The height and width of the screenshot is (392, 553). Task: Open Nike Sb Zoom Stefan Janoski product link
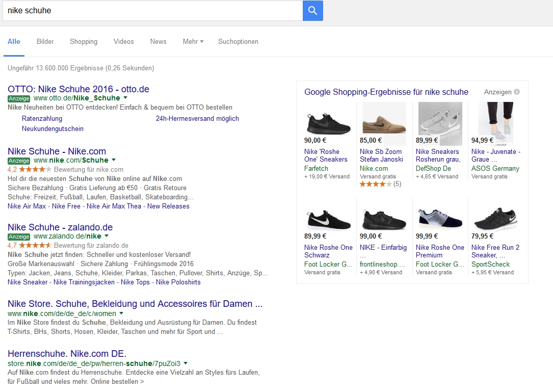click(x=381, y=155)
